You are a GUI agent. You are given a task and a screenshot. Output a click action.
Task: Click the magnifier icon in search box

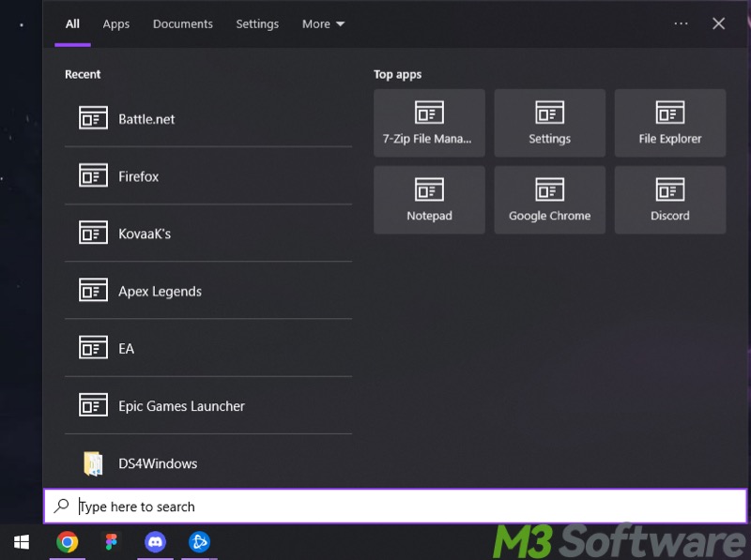click(x=61, y=506)
